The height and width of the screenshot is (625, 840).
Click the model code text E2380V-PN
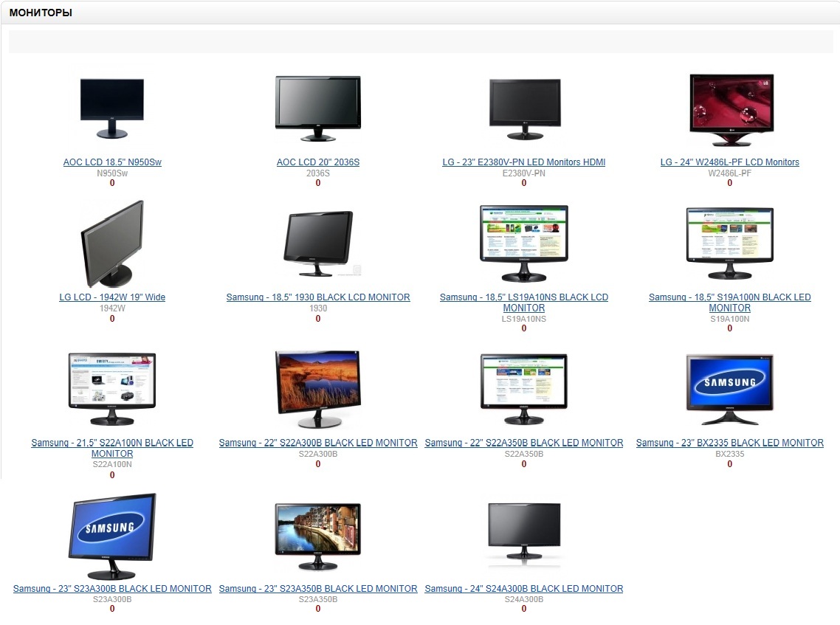tap(524, 173)
